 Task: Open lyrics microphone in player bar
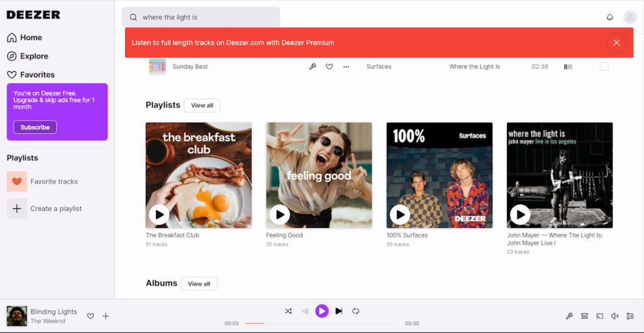pyautogui.click(x=569, y=316)
